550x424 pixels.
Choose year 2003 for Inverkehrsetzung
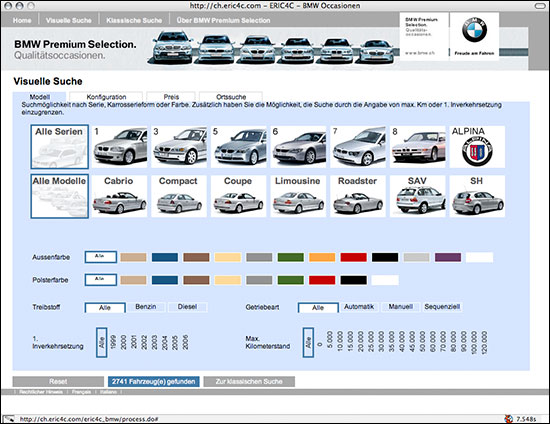pos(155,342)
